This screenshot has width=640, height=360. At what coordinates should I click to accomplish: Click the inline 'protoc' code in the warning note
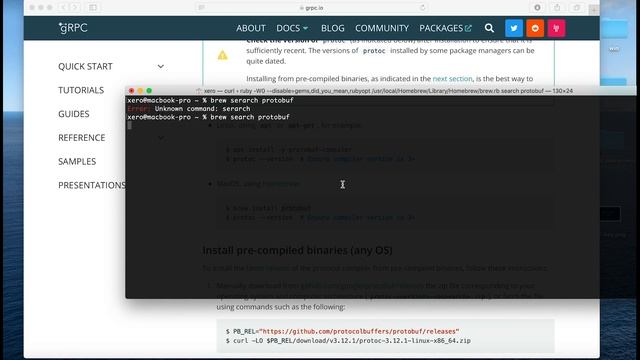tap(374, 51)
